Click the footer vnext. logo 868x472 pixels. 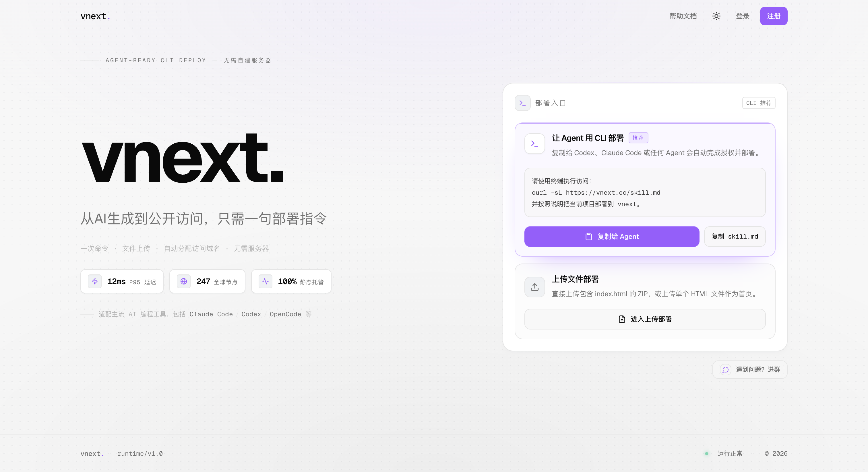92,453
